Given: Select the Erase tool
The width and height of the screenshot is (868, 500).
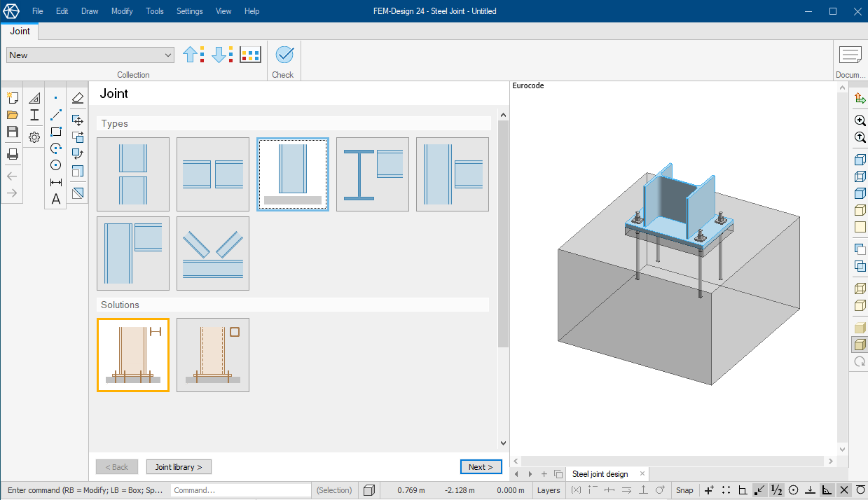Looking at the screenshot, I should tap(78, 98).
